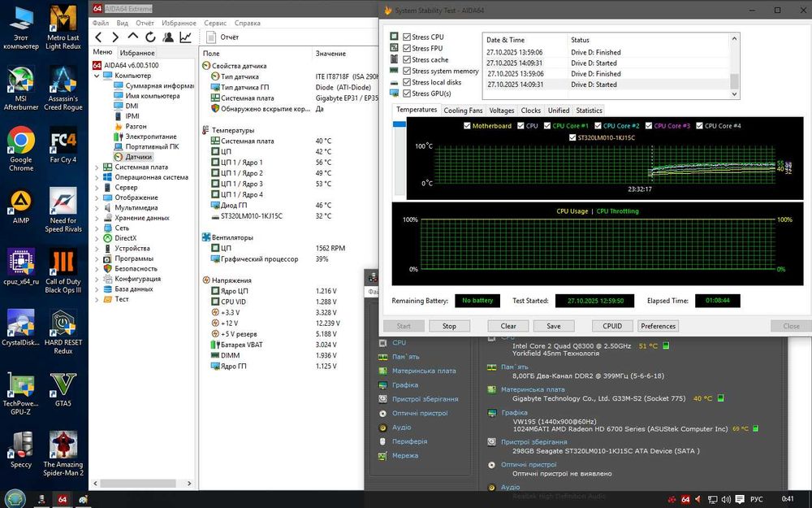The width and height of the screenshot is (812, 508).
Task: Click the AIDA64 Refresh icon
Action: point(150,37)
